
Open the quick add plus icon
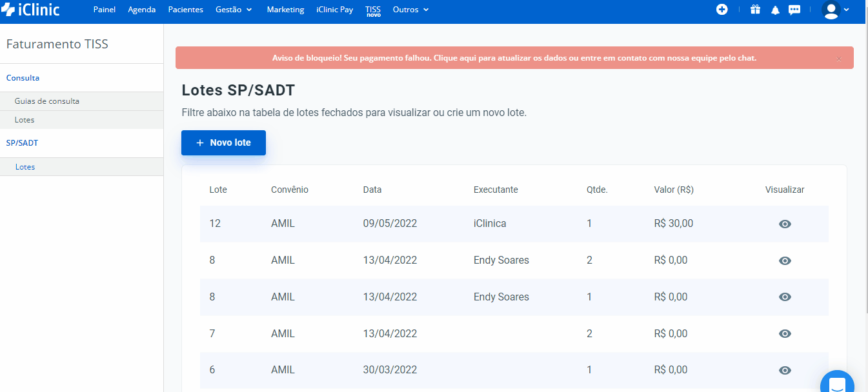[x=722, y=10]
